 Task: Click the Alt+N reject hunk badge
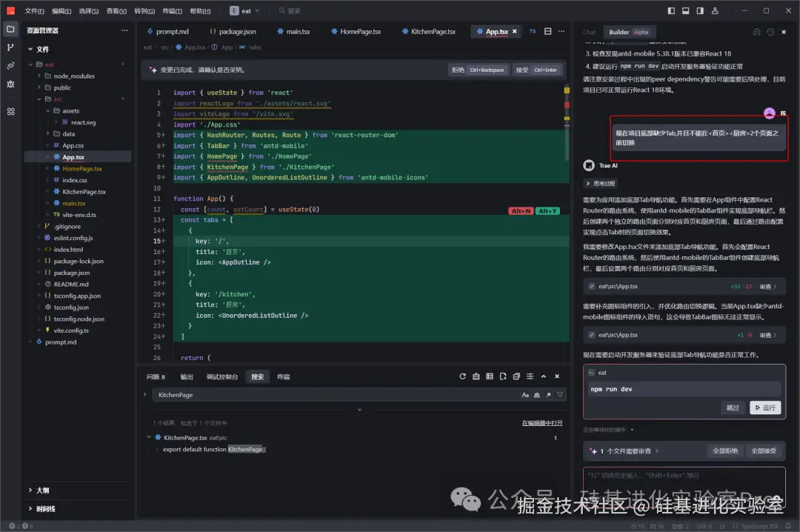[x=521, y=211]
